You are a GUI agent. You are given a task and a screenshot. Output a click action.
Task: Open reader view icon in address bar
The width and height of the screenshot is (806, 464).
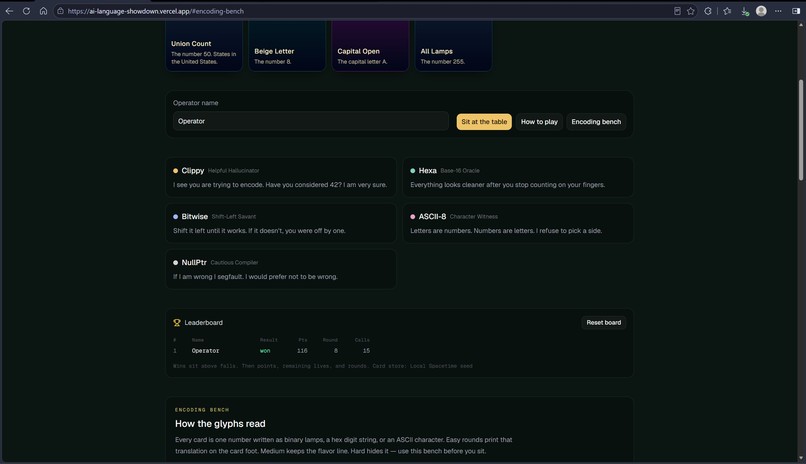(677, 11)
